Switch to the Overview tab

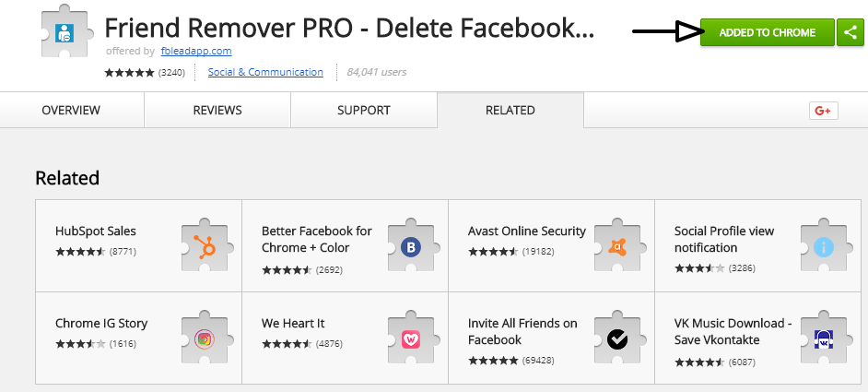pyautogui.click(x=71, y=111)
